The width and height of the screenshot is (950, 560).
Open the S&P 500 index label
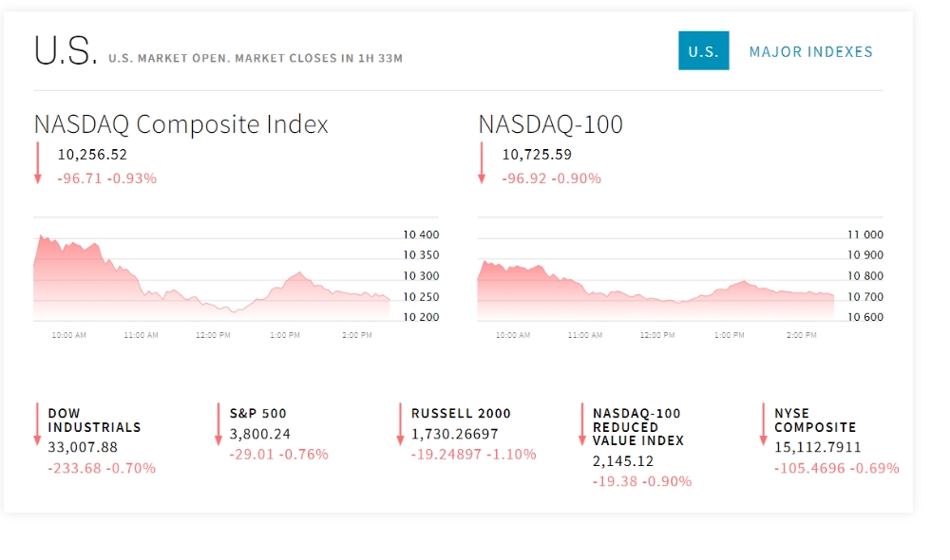pyautogui.click(x=257, y=414)
